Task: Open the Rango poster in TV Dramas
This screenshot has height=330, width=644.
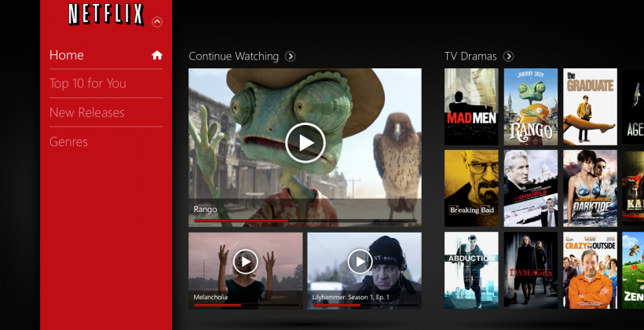Action: 531,106
